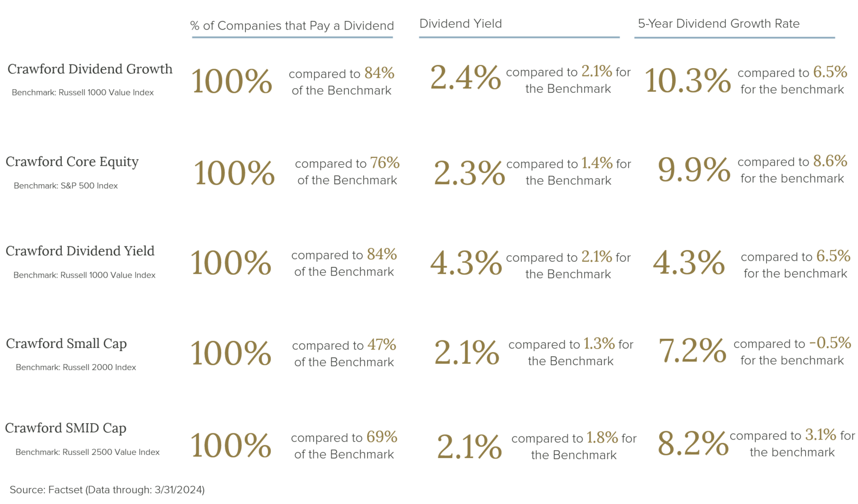858x504 pixels.
Task: Select the 'Benchmark: Russell 2500 Value Index' label
Action: pos(87,452)
